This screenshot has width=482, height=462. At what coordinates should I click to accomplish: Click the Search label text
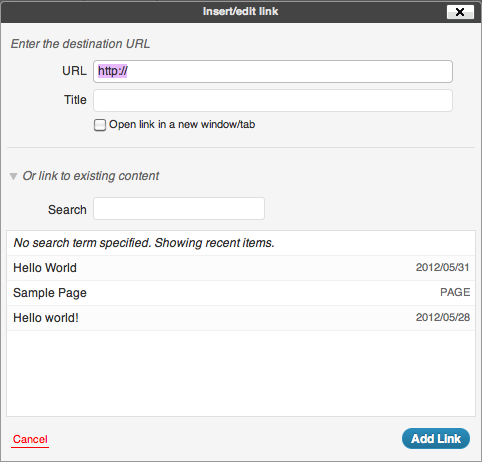pos(67,210)
